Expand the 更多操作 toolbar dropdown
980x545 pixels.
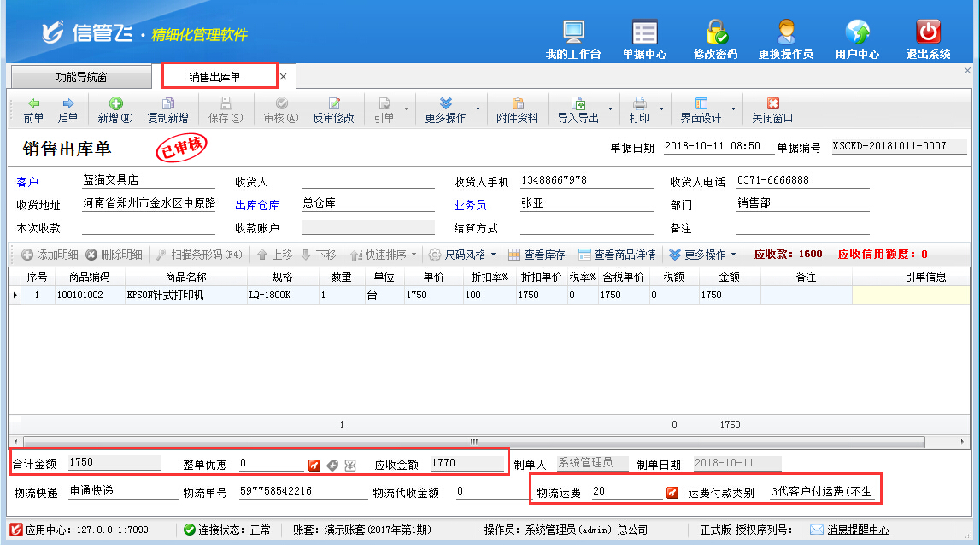tap(478, 110)
